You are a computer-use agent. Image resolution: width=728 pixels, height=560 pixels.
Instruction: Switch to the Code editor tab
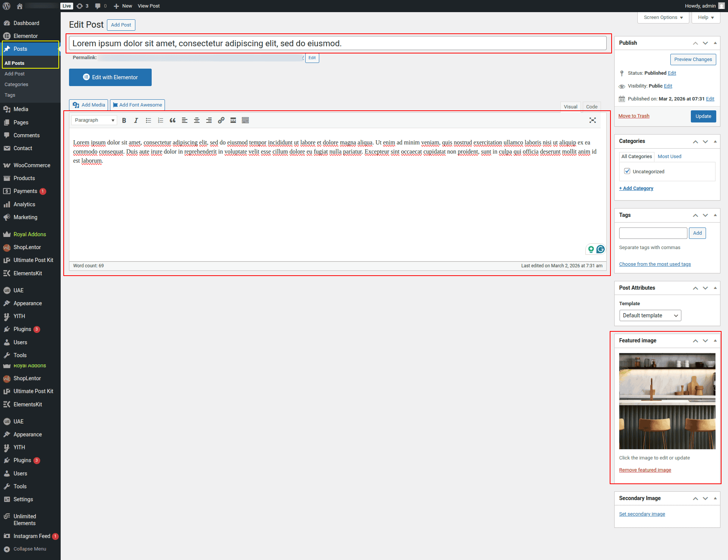[x=591, y=107]
